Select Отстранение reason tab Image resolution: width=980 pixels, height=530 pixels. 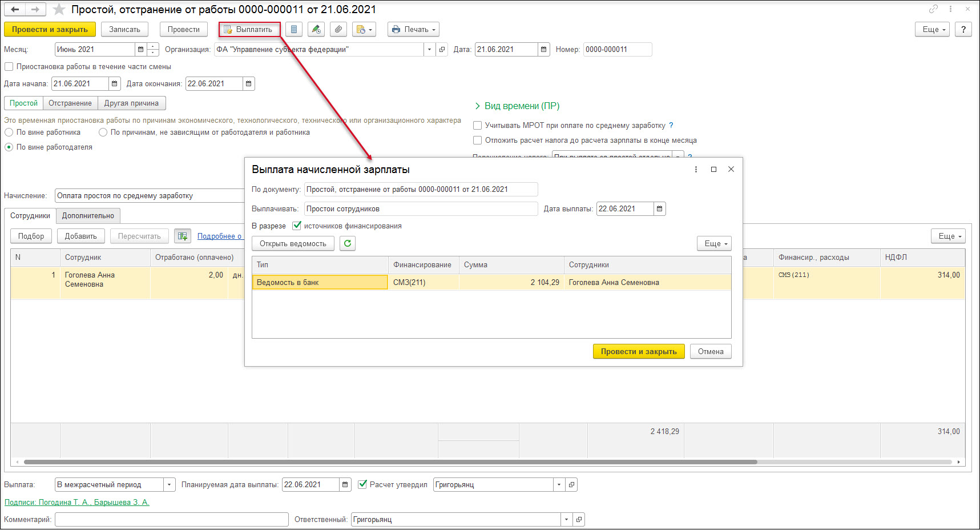[x=70, y=103]
